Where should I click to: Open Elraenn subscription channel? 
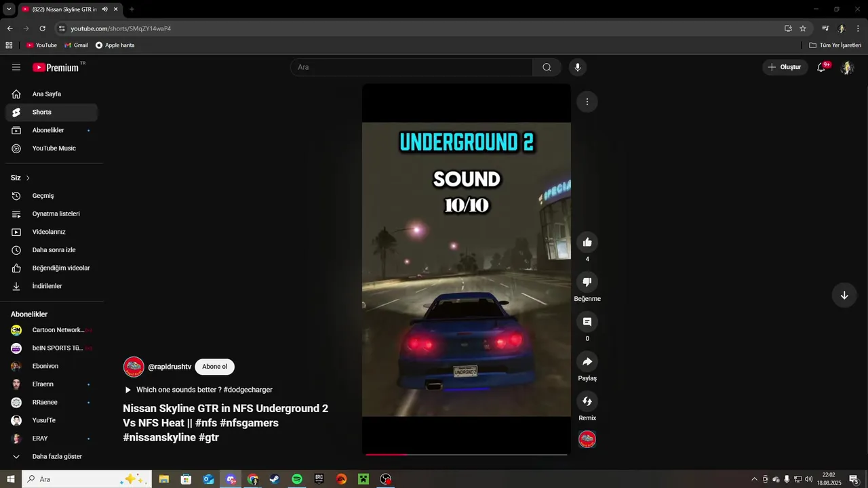pyautogui.click(x=52, y=384)
